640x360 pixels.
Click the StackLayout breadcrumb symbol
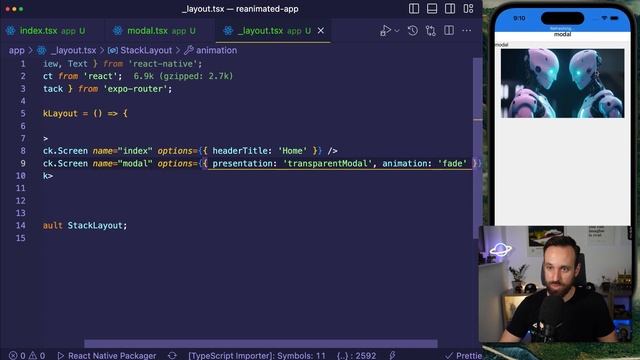click(x=146, y=50)
